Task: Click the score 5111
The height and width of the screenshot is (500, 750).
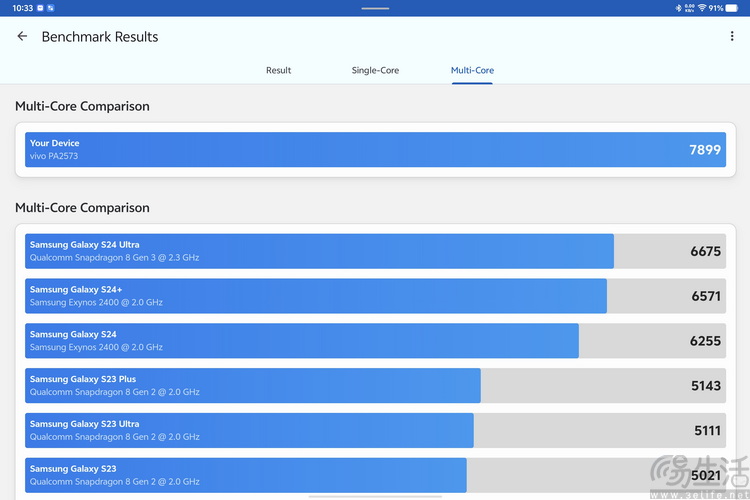Action: [707, 431]
